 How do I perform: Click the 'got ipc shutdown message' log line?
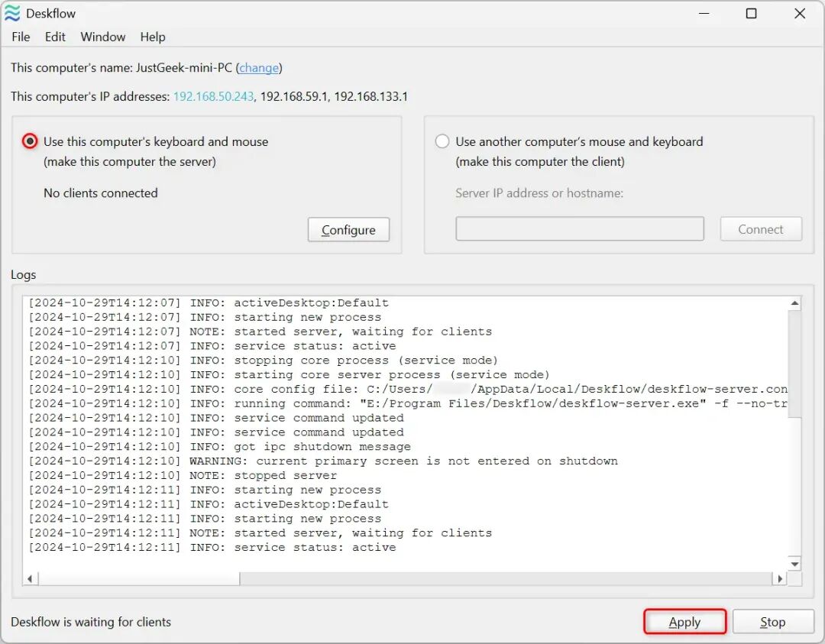pyautogui.click(x=219, y=447)
